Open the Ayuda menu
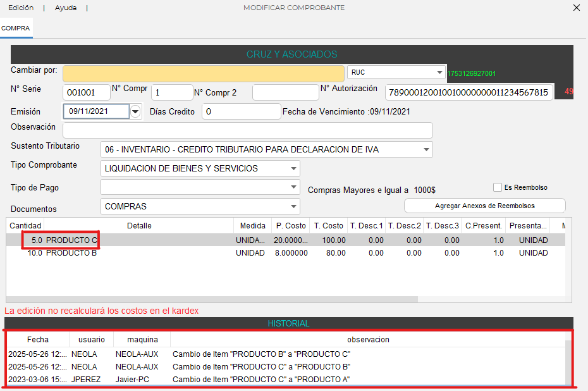Viewport: 588px width, 391px height. [66, 8]
